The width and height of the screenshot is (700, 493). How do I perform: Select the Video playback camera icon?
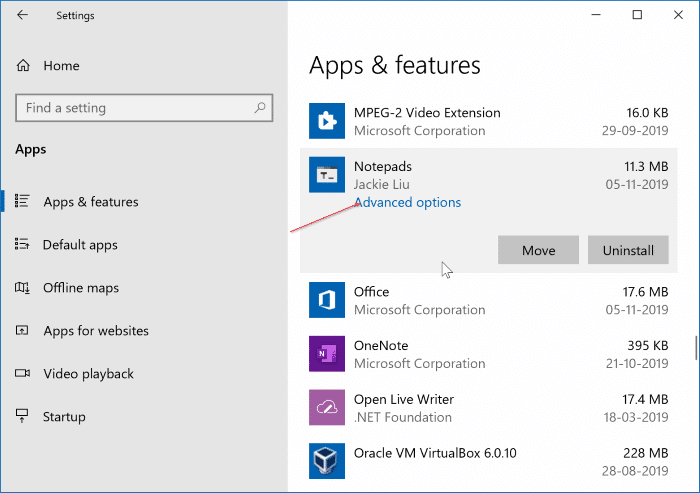(22, 373)
